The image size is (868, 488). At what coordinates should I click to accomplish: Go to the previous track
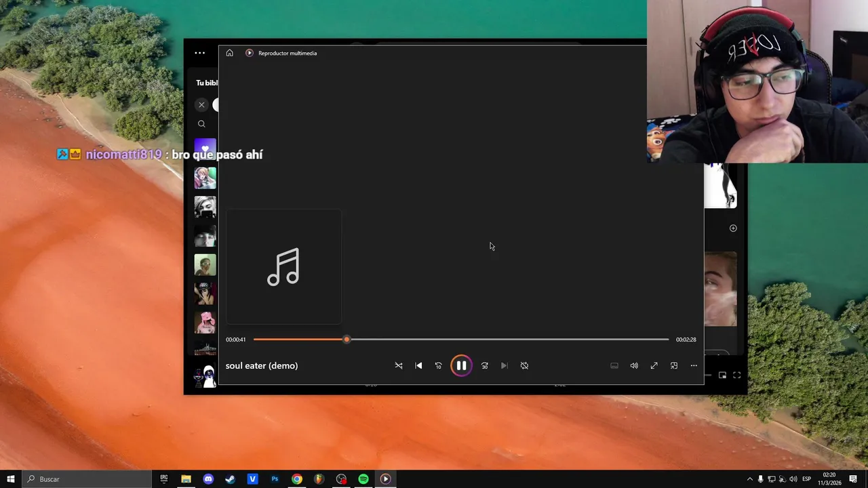[x=418, y=365]
